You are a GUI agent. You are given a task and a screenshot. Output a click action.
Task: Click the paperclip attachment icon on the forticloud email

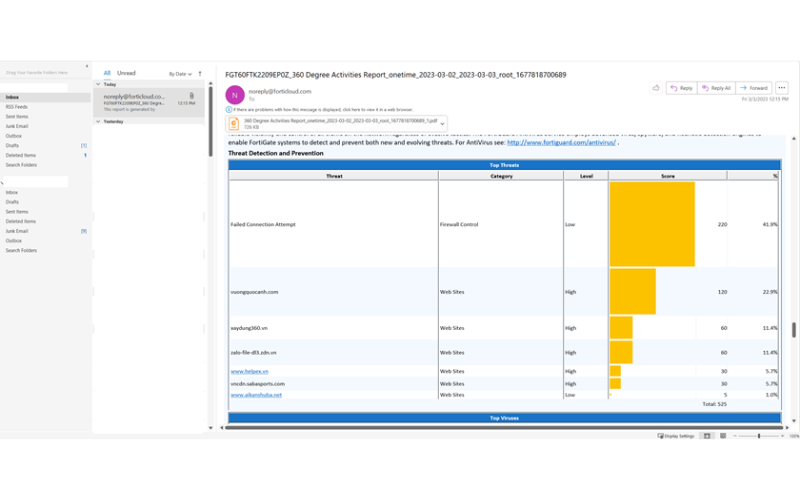[x=191, y=96]
